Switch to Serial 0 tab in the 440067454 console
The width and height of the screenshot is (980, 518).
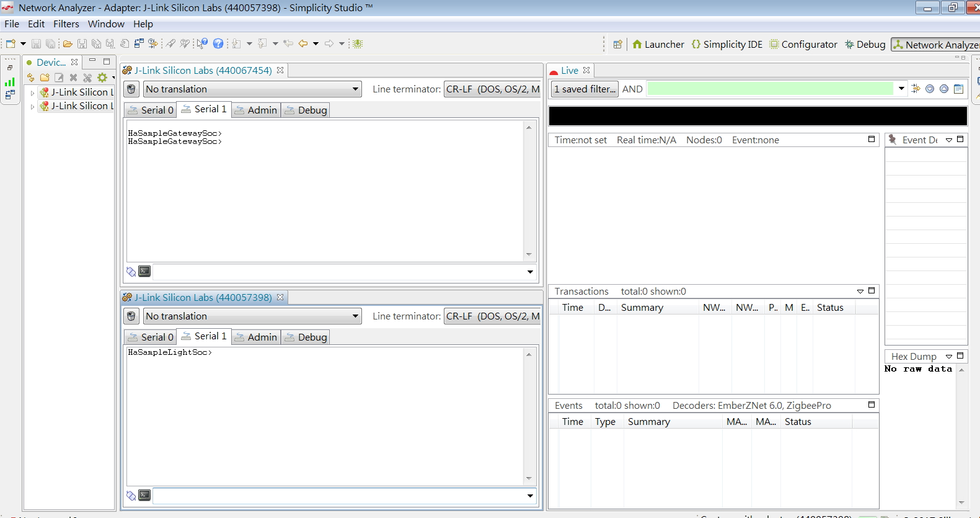tap(151, 110)
